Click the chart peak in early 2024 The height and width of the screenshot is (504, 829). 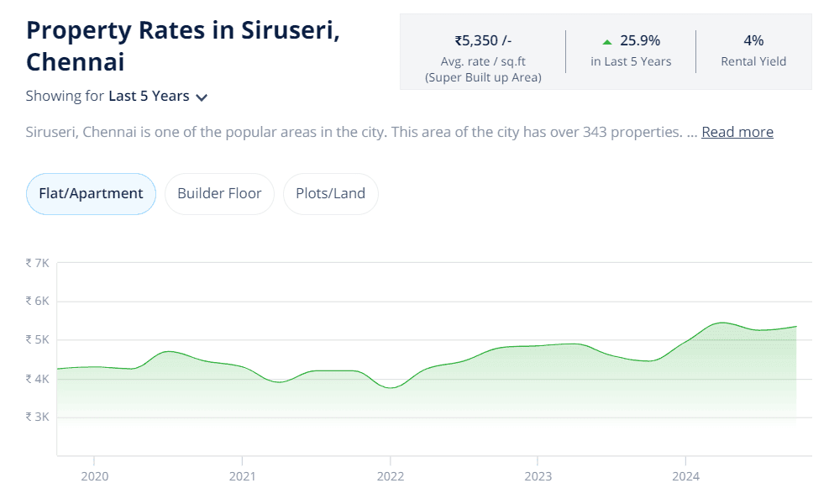(x=721, y=323)
